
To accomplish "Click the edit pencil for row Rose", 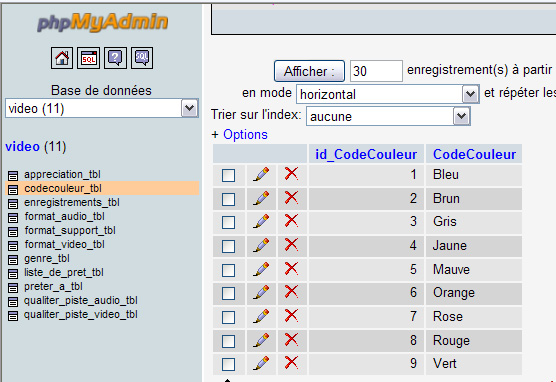I will 261,316.
